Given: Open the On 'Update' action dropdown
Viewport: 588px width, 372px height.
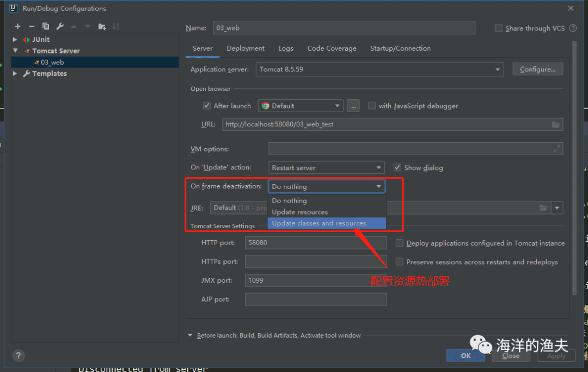Looking at the screenshot, I should [x=326, y=168].
